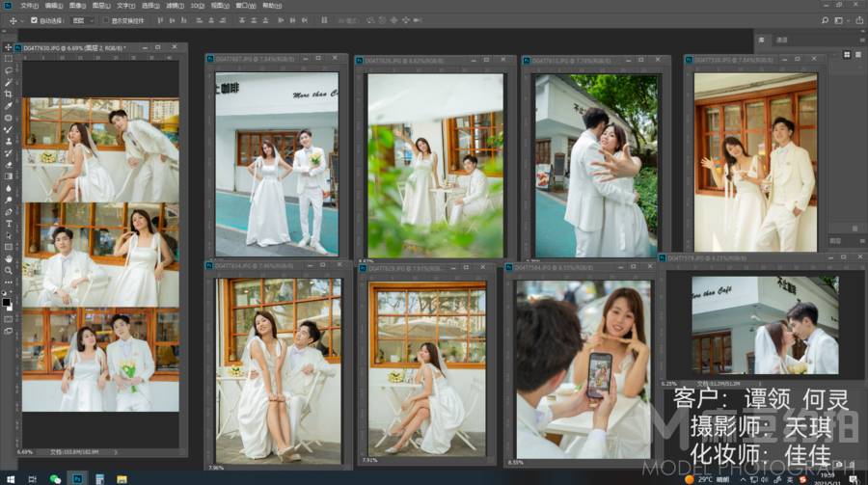Select the Horizontal Type tool
This screenshot has height=485, width=868.
point(9,223)
